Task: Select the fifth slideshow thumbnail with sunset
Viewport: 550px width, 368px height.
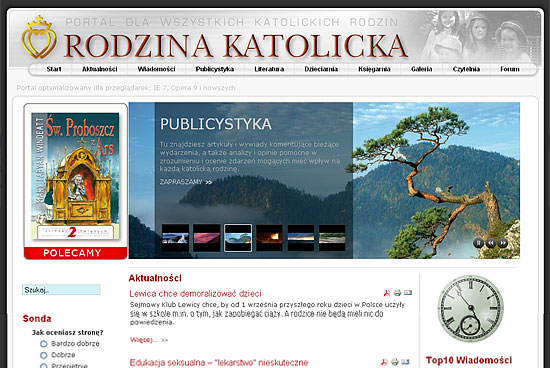Action: click(301, 238)
